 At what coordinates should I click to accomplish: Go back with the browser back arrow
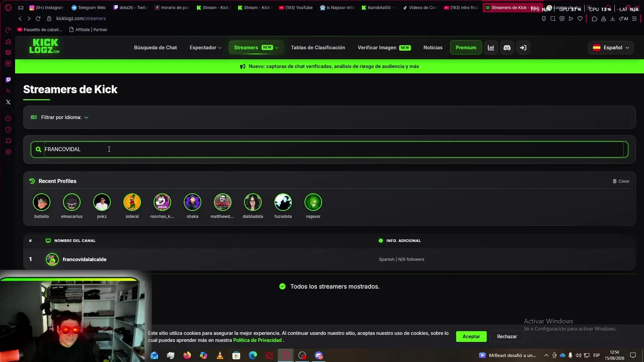tap(20, 19)
